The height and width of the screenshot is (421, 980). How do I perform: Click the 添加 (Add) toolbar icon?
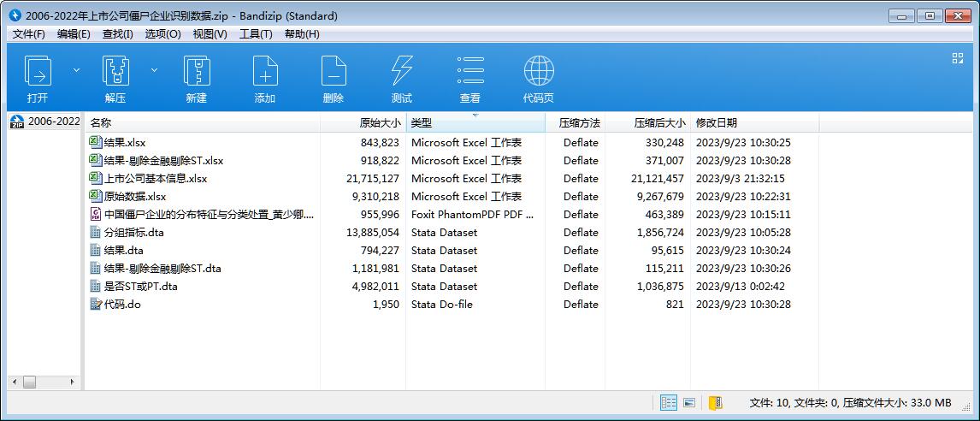click(265, 71)
